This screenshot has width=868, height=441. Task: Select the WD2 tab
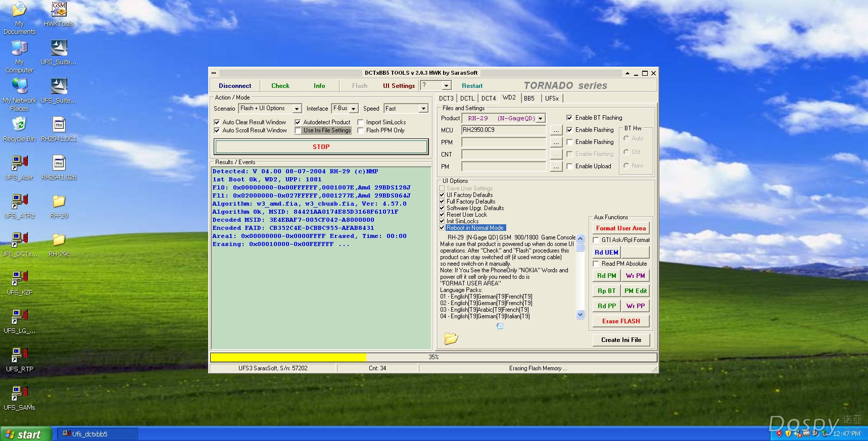pyautogui.click(x=509, y=98)
